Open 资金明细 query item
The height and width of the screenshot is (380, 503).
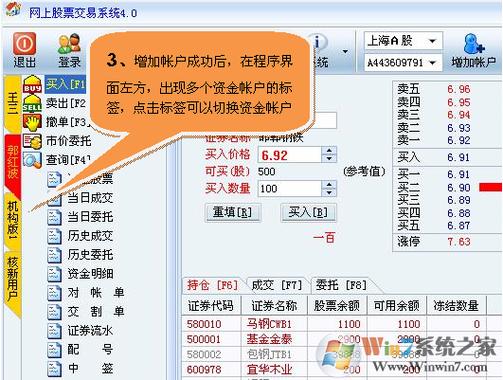(90, 274)
